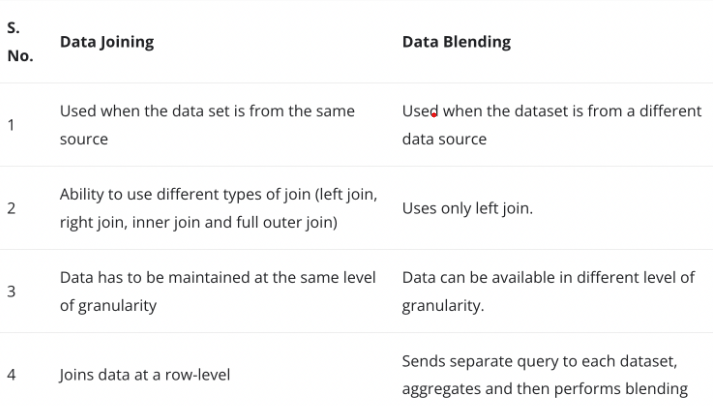Click 'Used when the data set is from the same' text
The height and width of the screenshot is (406, 713).
[207, 111]
